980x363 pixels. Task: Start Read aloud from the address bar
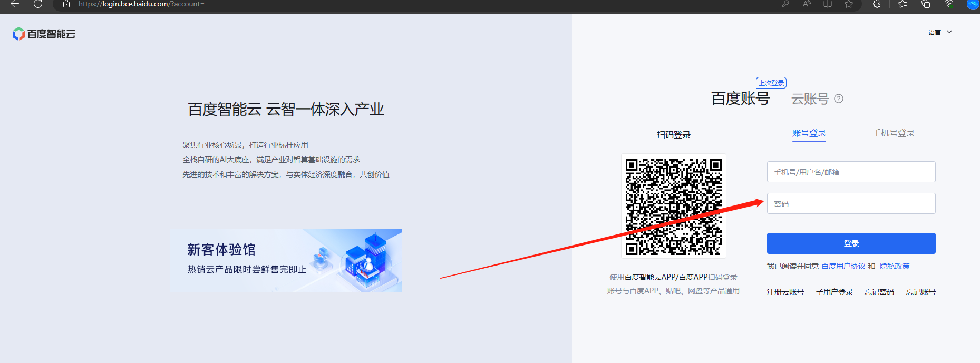click(807, 4)
